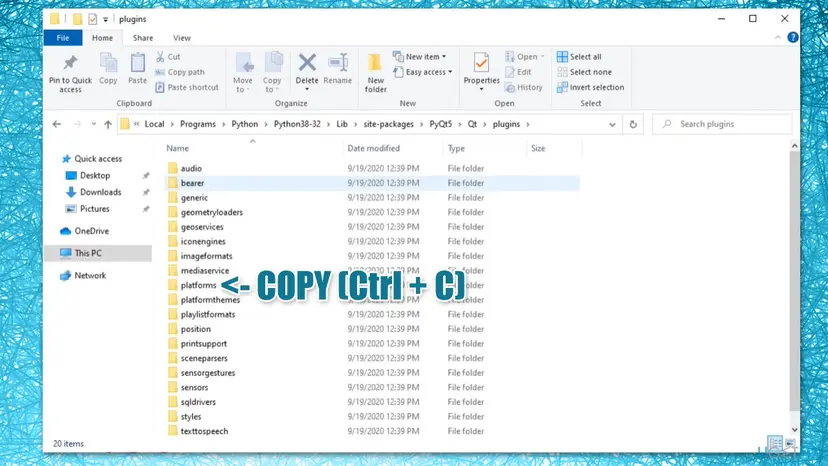The height and width of the screenshot is (466, 828).
Task: Choose Paste shortcut command
Action: [187, 87]
